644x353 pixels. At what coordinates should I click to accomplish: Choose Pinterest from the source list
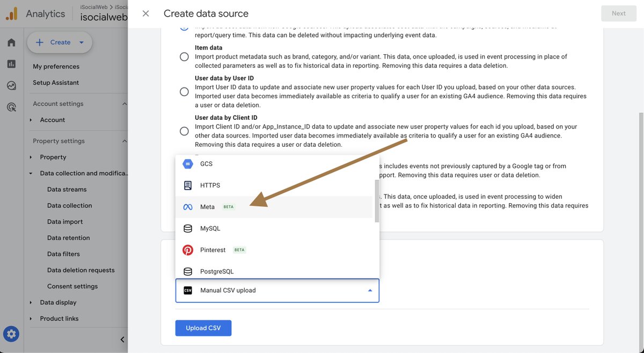(x=274, y=250)
